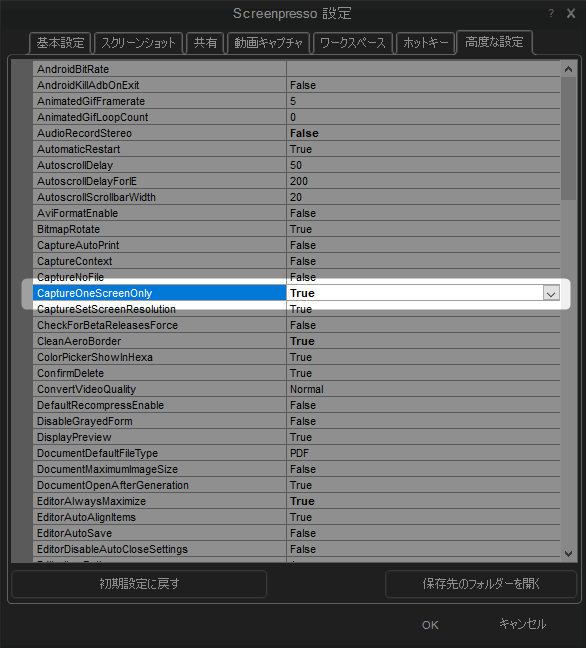Select the DocumentOpenAfterGeneration property

coord(159,486)
